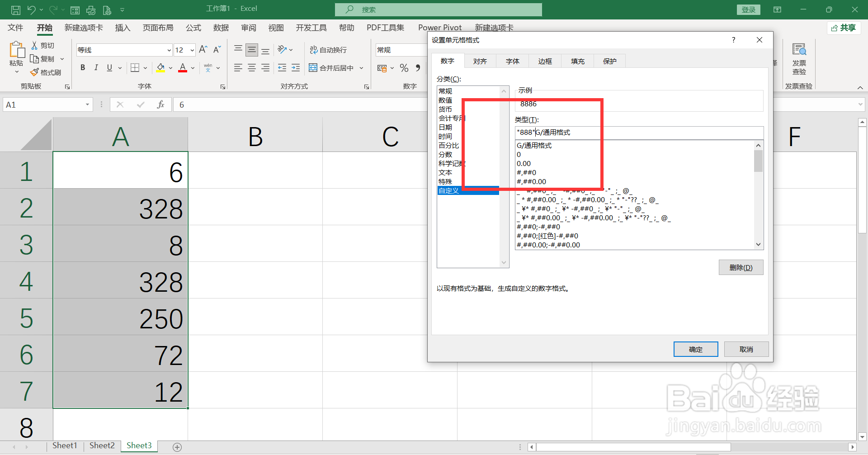The image size is (868, 455).
Task: Click the Increase Font Size icon
Action: pyautogui.click(x=203, y=49)
